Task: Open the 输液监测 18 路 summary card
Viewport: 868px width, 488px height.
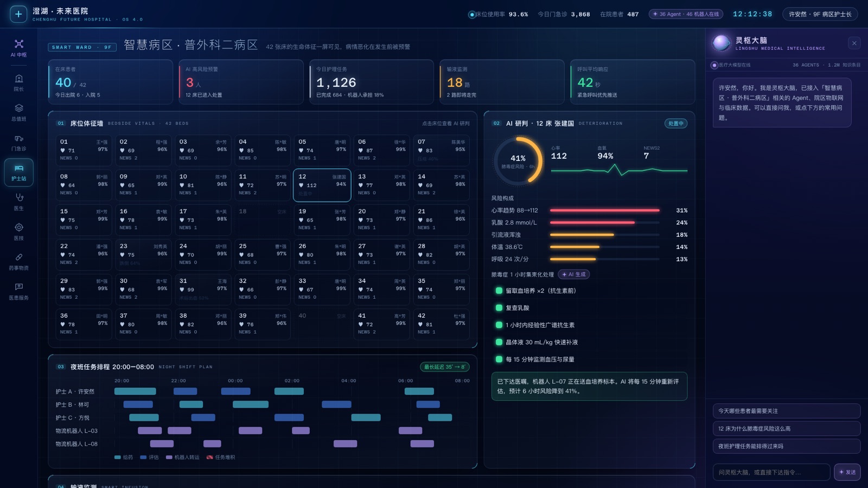Action: (x=502, y=82)
